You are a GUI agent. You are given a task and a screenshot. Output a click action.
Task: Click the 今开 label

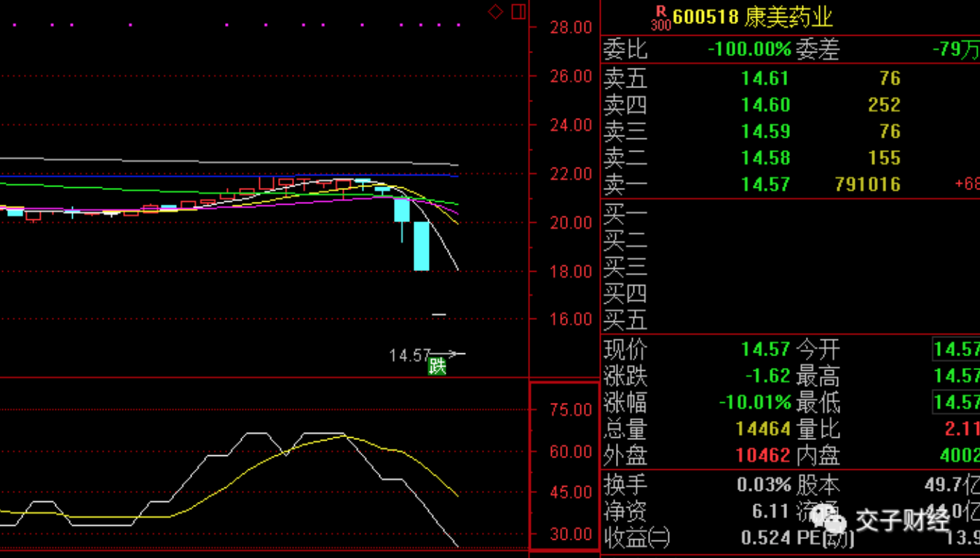pos(817,350)
